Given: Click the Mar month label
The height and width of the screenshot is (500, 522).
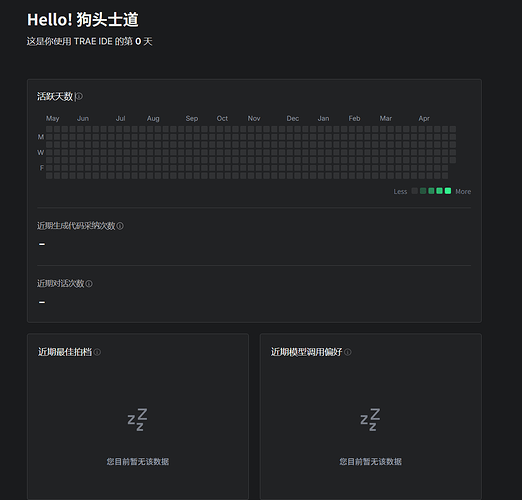Looking at the screenshot, I should 386,119.
